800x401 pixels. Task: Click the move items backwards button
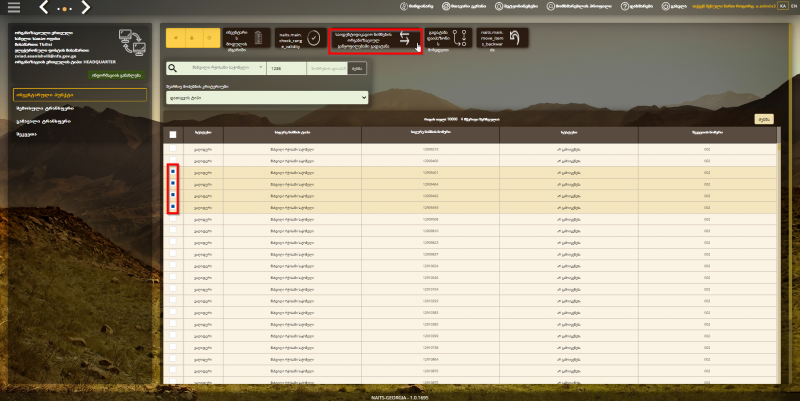[x=502, y=39]
